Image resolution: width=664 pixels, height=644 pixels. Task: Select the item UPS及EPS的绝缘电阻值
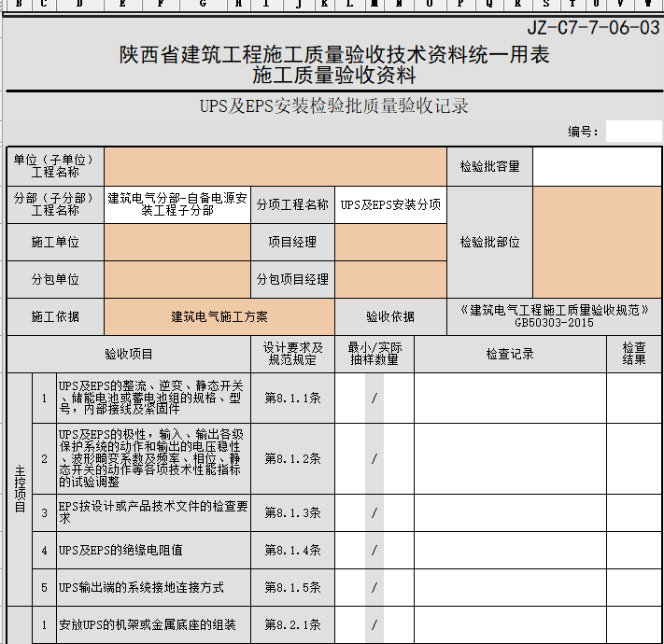click(154, 550)
